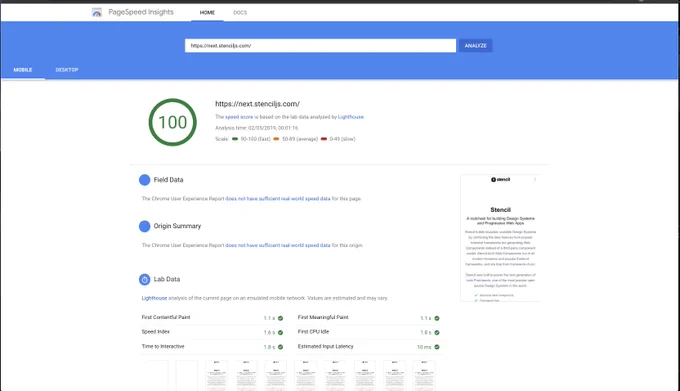
Task: Click the red slow scale legend dot
Action: point(324,139)
